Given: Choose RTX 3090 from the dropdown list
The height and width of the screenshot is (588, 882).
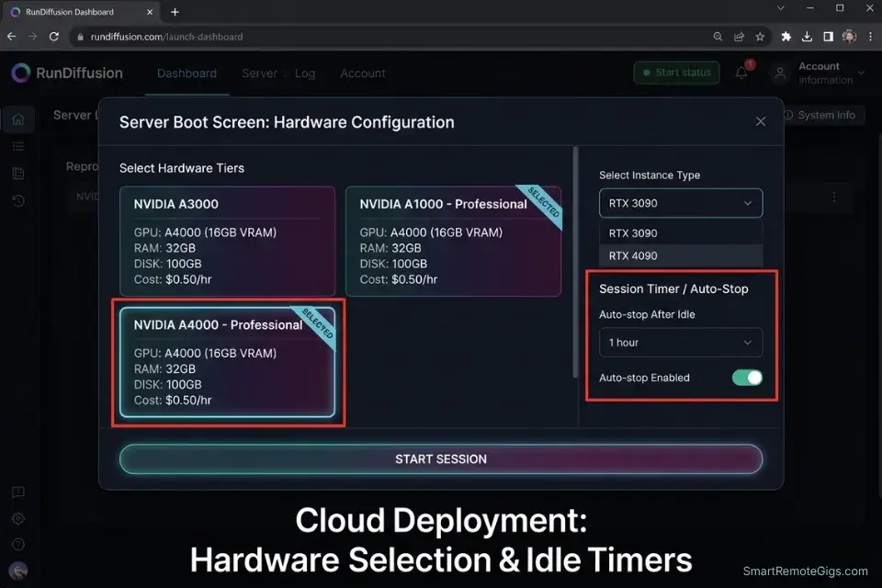Looking at the screenshot, I should pos(681,233).
